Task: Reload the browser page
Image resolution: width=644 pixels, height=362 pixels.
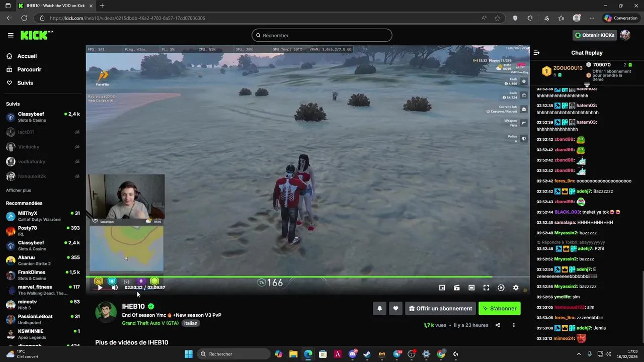Action: (x=24, y=18)
